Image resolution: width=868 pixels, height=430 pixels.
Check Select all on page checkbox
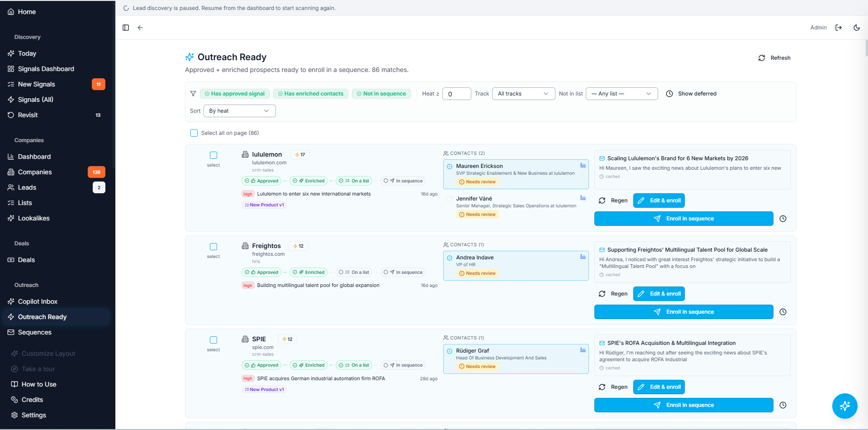pyautogui.click(x=194, y=133)
